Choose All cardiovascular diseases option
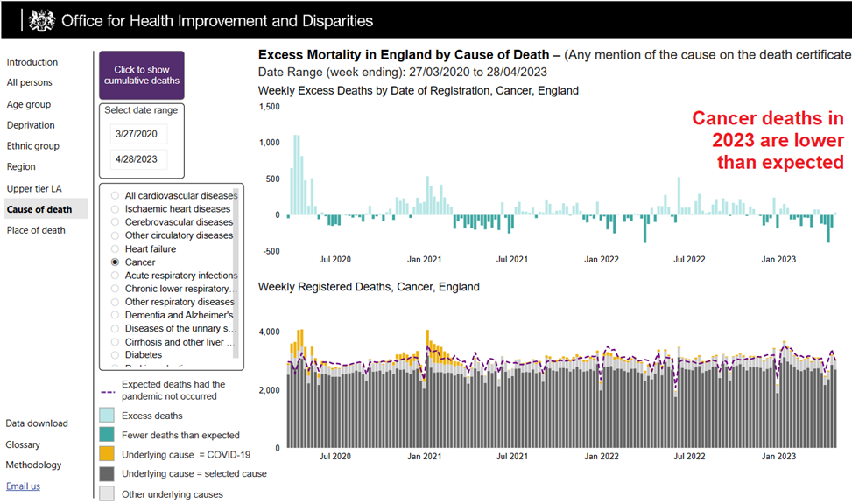 115,196
